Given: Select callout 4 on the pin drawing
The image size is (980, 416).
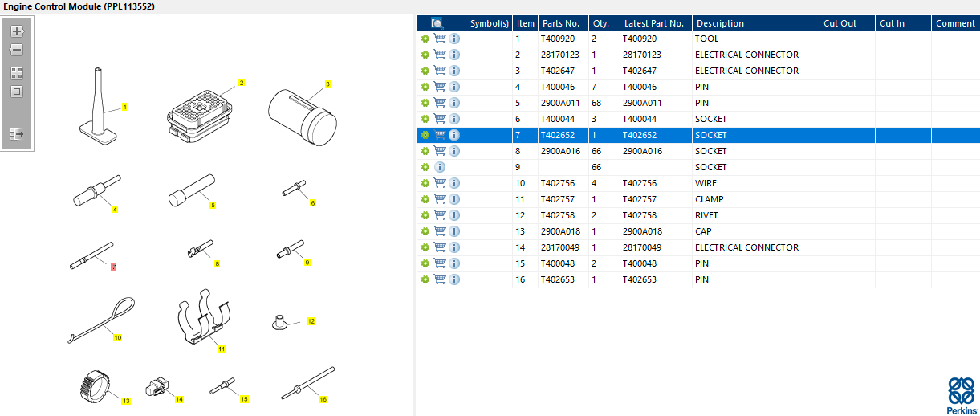Looking at the screenshot, I should tap(115, 210).
